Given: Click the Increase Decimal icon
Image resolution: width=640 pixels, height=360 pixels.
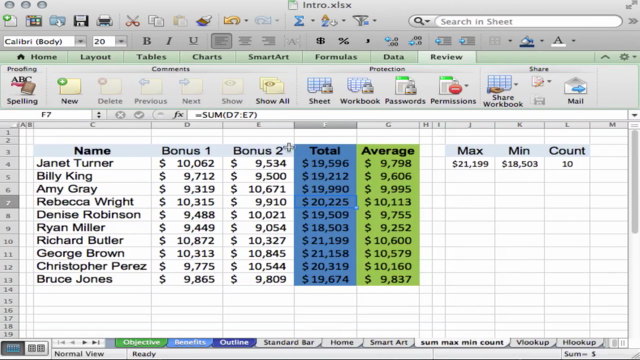Looking at the screenshot, I should 391,41.
